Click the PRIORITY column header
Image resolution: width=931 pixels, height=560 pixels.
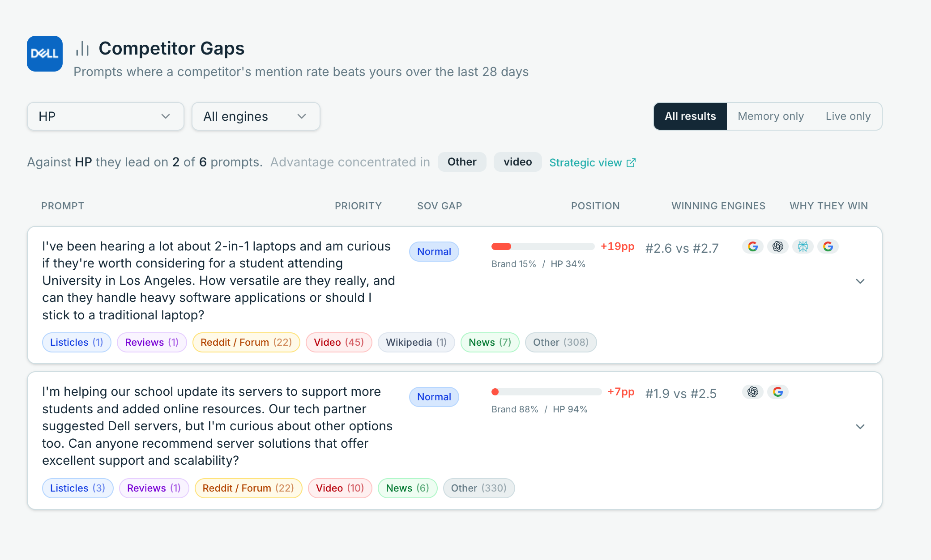point(358,206)
